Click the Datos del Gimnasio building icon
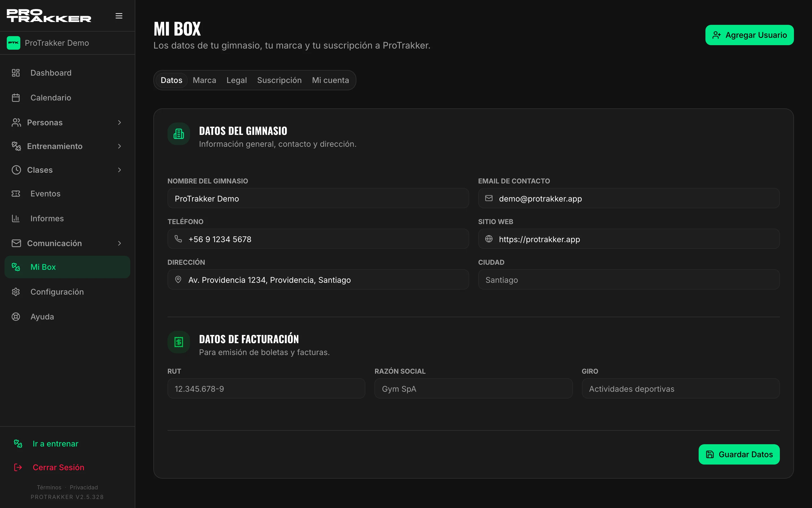Viewport: 812px width, 508px height. point(179,134)
